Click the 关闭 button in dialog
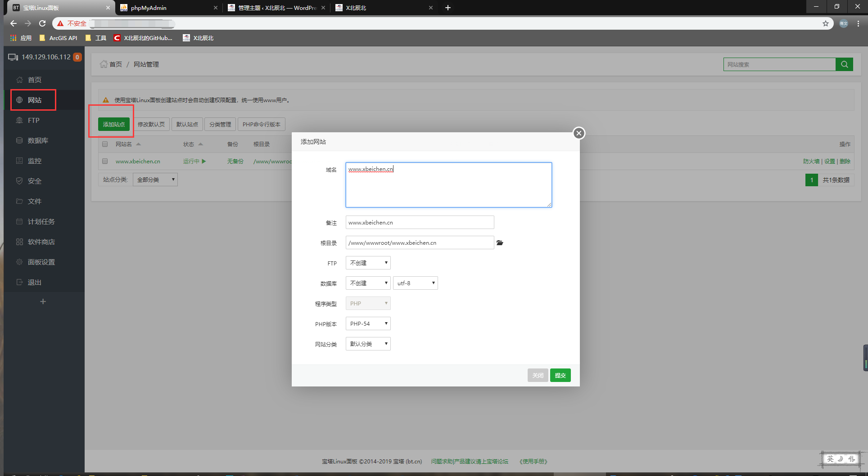The height and width of the screenshot is (476, 868). click(538, 375)
